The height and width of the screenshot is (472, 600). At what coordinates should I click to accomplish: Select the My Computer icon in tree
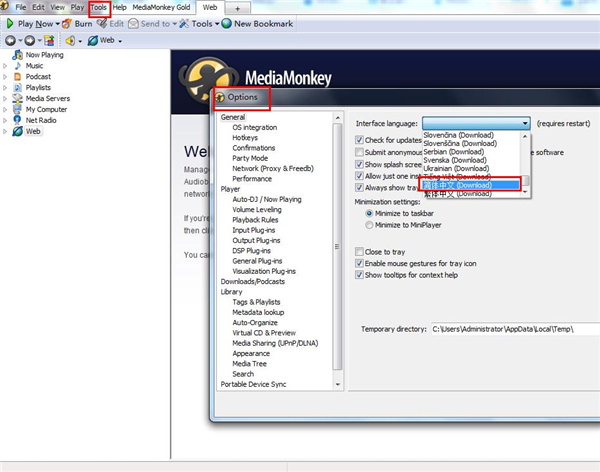[17, 109]
